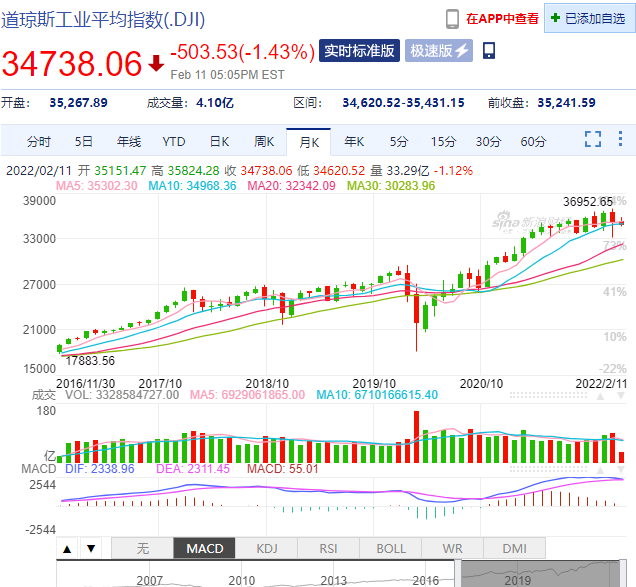Click the tallest red volume bar
The height and width of the screenshot is (587, 636).
(416, 437)
